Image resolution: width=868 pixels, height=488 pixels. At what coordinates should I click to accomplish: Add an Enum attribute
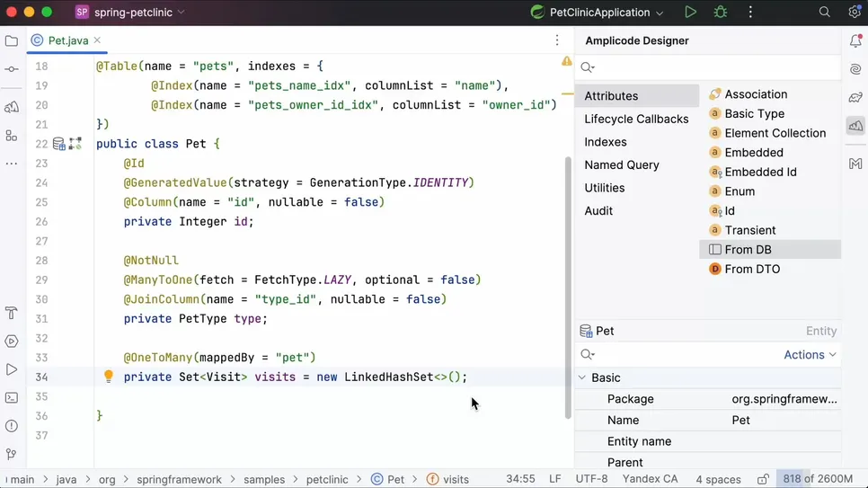pyautogui.click(x=771, y=191)
